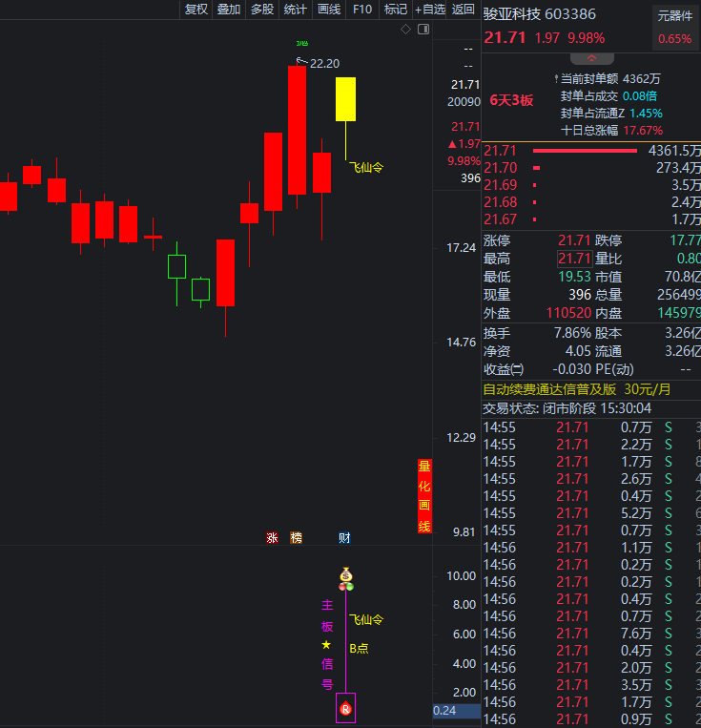The width and height of the screenshot is (701, 728).
Task: Click the 涨停 21.71 value
Action: point(574,240)
